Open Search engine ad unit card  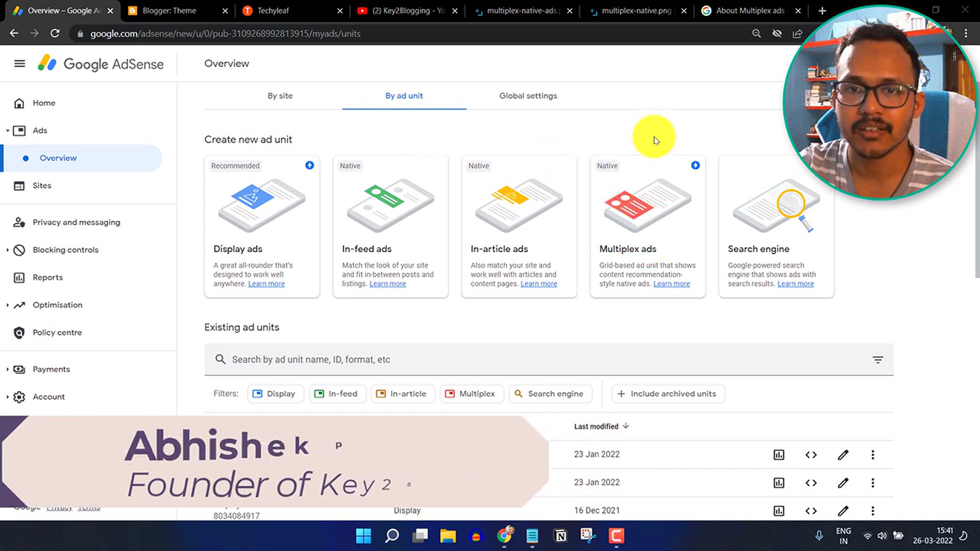pos(776,227)
